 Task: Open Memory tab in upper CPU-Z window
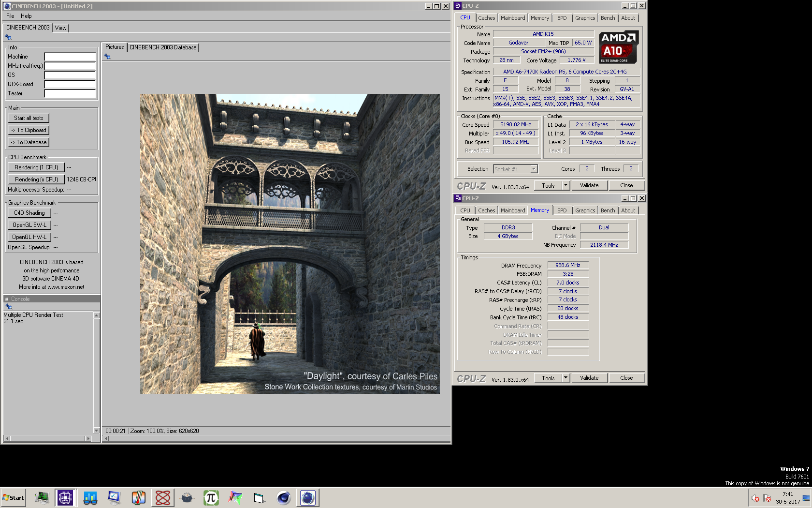pos(540,18)
